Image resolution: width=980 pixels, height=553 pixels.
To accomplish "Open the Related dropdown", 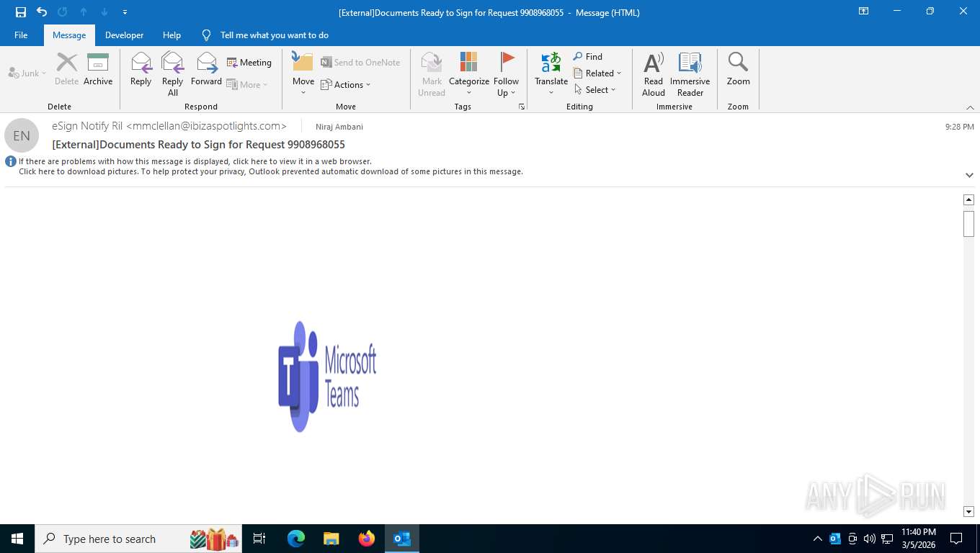I will pyautogui.click(x=597, y=73).
